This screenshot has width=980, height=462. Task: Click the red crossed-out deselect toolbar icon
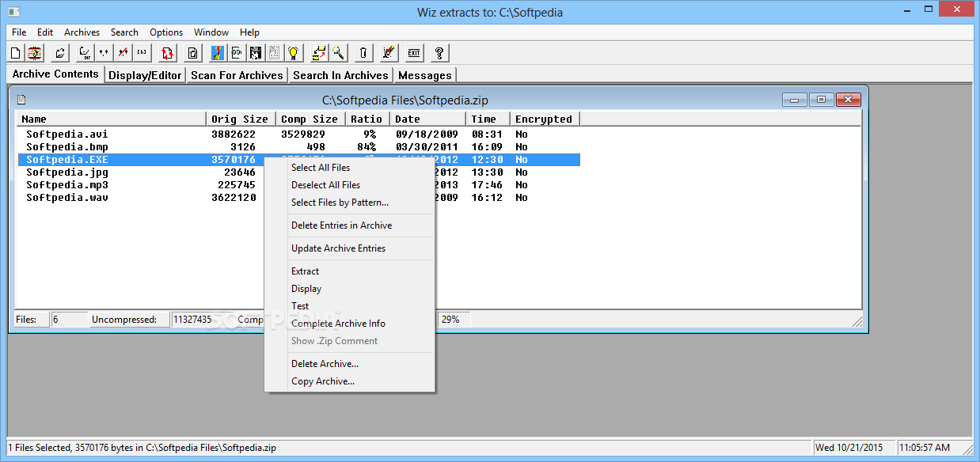pyautogui.click(x=123, y=53)
